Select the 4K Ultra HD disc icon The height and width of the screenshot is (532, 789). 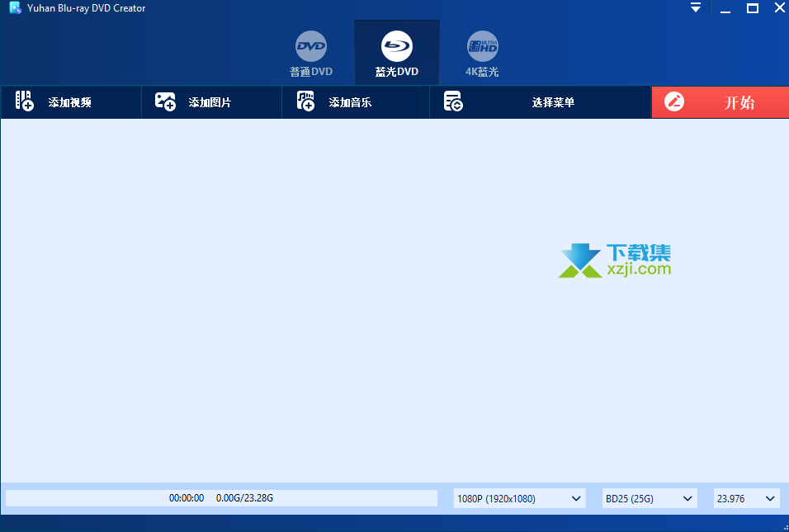coord(482,46)
